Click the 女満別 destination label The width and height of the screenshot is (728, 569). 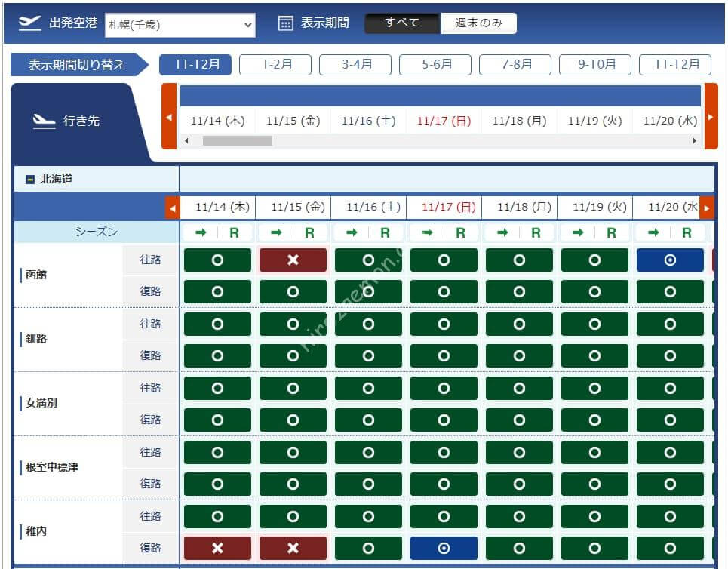point(41,403)
